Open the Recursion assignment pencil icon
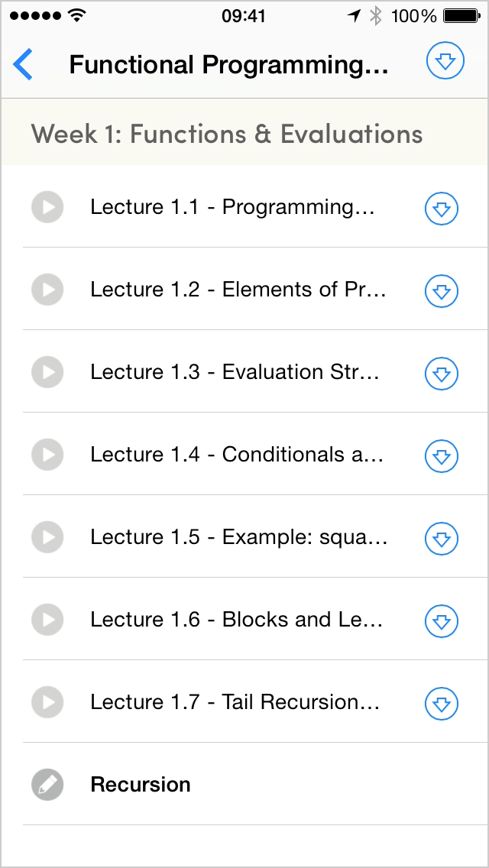This screenshot has height=868, width=489. click(x=47, y=785)
